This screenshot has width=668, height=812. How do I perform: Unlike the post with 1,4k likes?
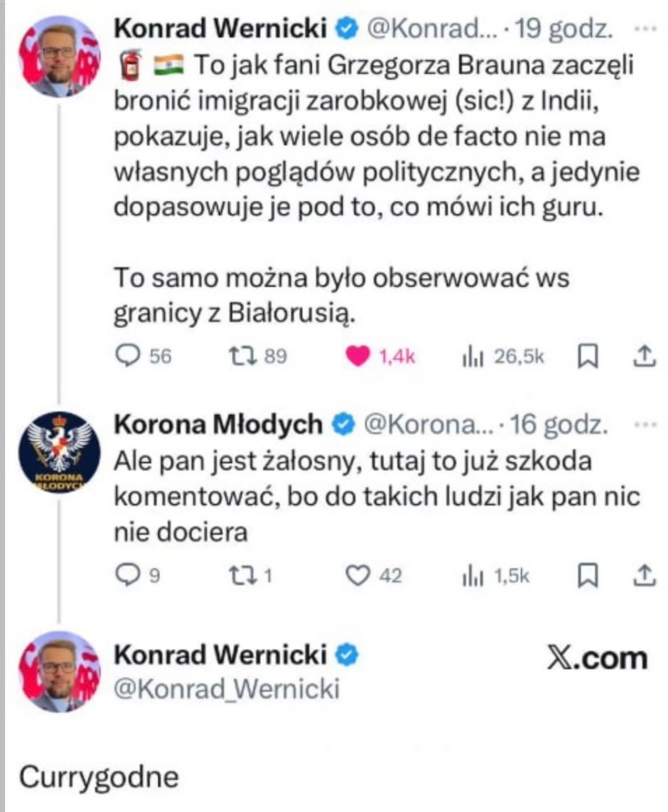click(358, 356)
